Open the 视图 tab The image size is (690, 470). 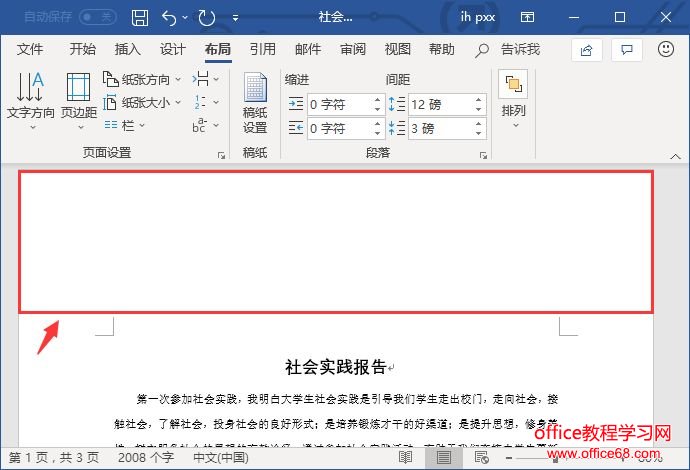point(397,49)
